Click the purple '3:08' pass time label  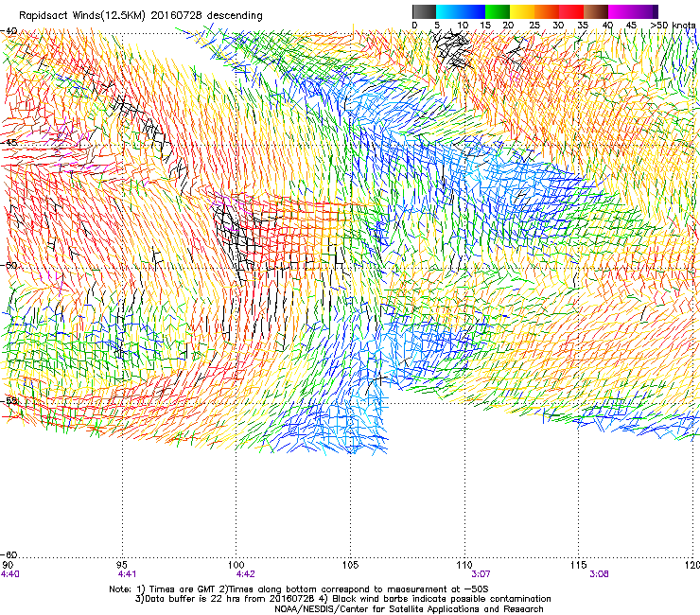pos(599,574)
